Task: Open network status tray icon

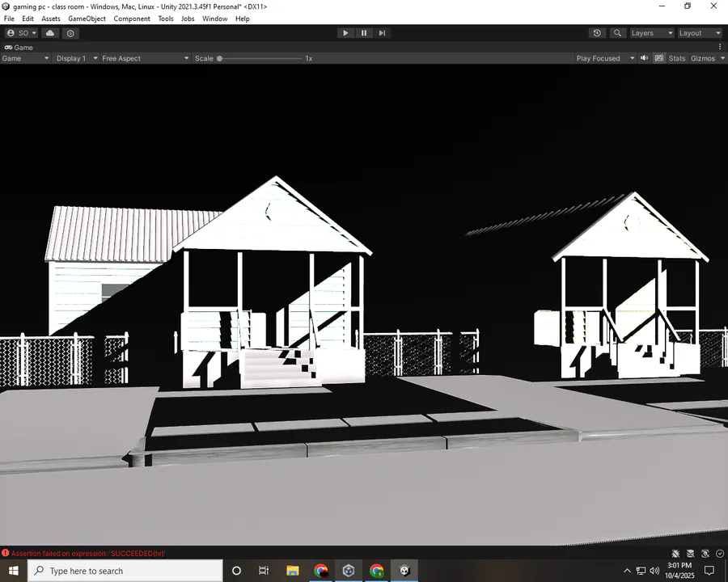Action: click(x=641, y=571)
